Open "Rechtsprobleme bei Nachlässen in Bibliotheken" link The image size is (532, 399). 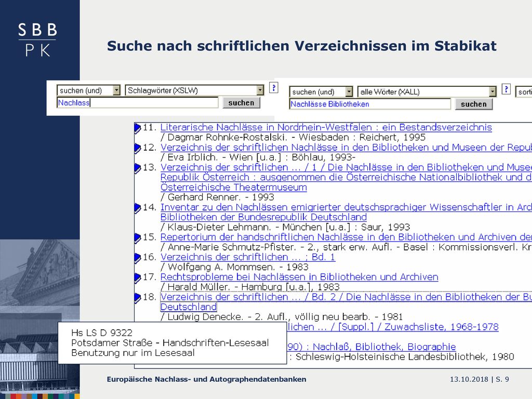[299, 277]
